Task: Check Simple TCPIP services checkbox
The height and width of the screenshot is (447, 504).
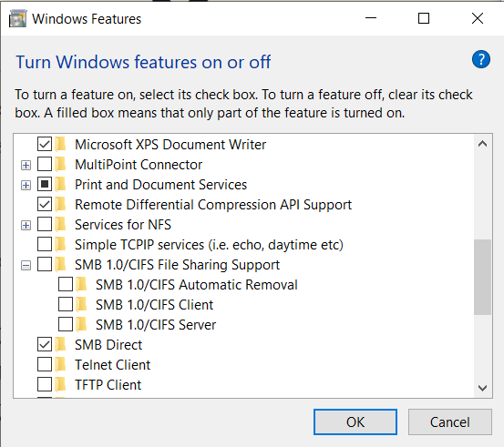Action: 45,244
